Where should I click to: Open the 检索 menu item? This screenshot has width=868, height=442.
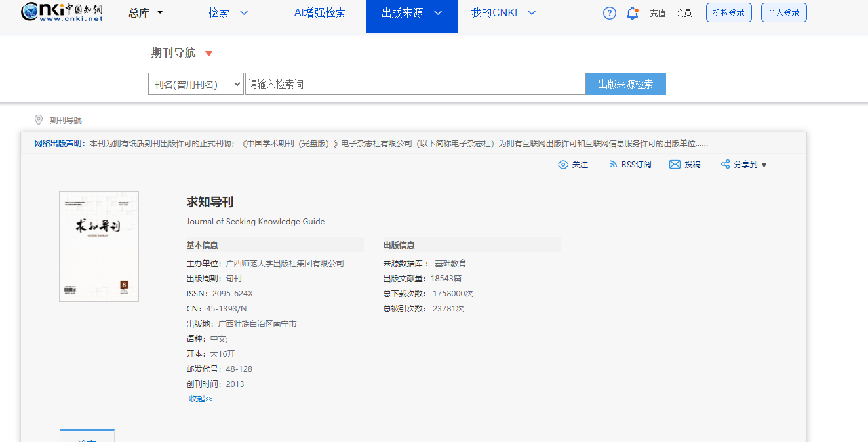218,13
